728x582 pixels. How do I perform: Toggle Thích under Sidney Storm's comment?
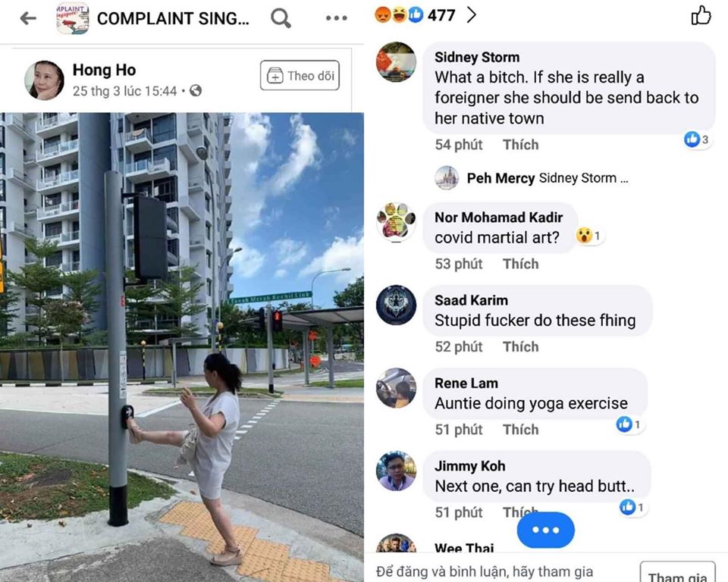520,145
